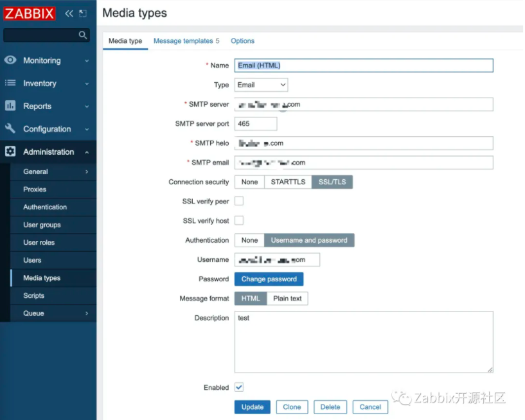Select Username and password authentication
This screenshot has height=420, width=525.
pos(309,240)
